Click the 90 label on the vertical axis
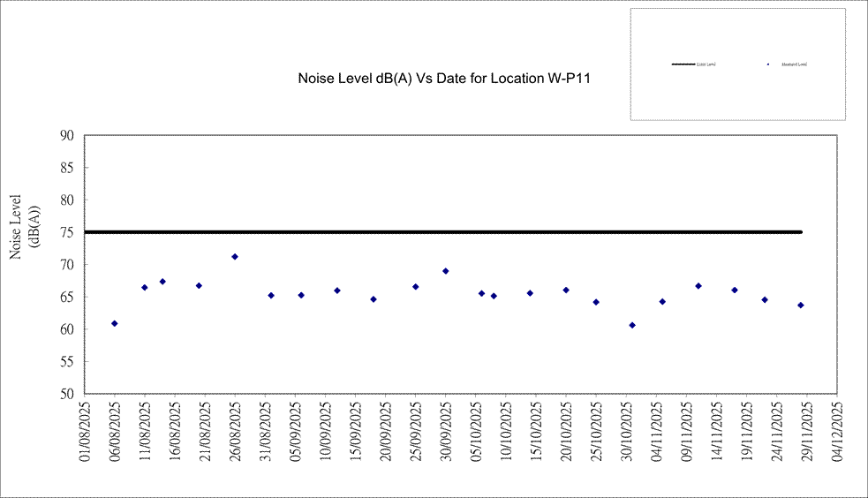 [x=67, y=136]
